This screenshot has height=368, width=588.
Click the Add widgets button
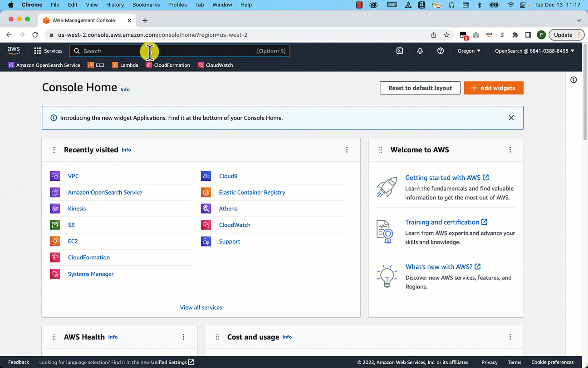point(494,88)
